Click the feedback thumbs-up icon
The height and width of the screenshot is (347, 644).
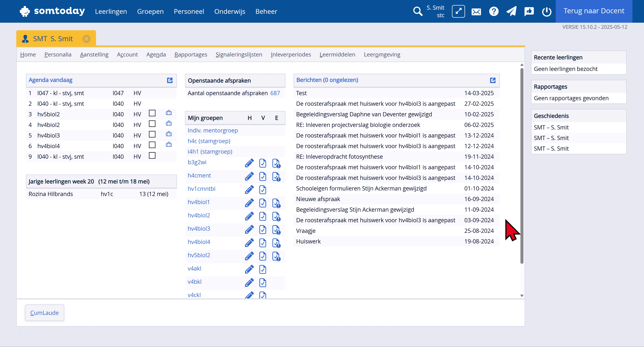point(529,12)
